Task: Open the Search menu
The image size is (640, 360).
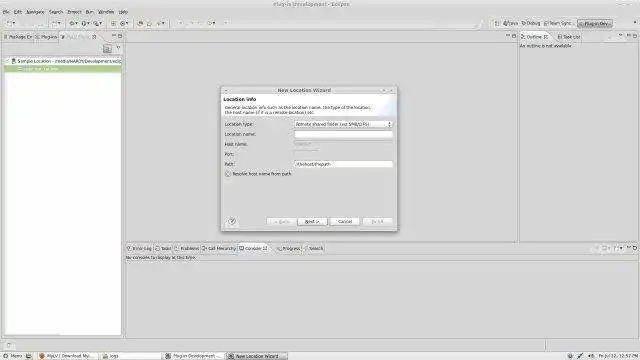Action: pyautogui.click(x=56, y=12)
